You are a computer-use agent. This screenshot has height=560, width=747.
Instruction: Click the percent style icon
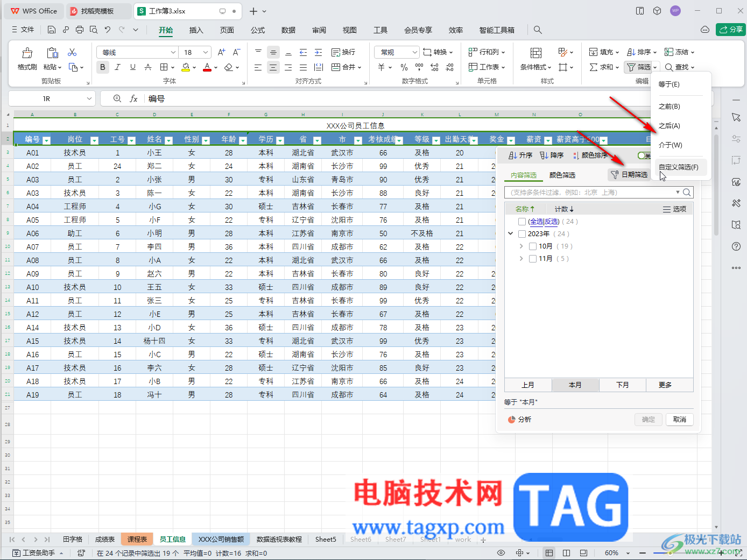404,67
